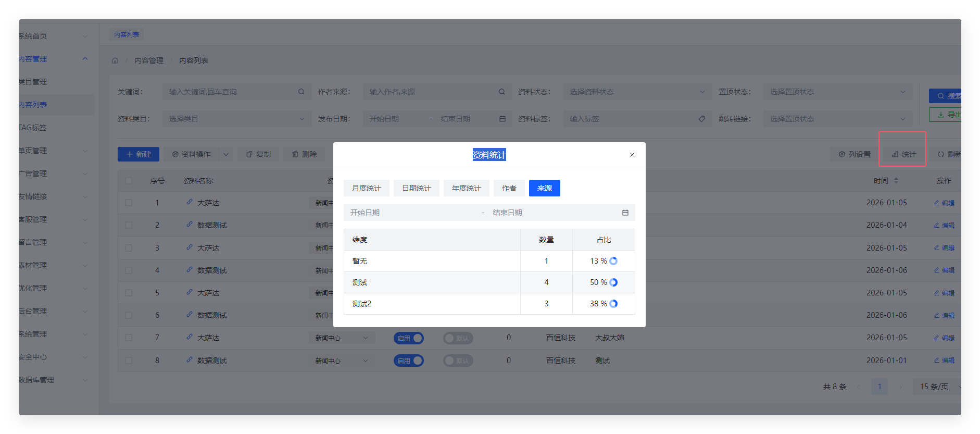Click the tag icon in the 资料标签 field
Screen dimensions: 980x434
click(701, 119)
